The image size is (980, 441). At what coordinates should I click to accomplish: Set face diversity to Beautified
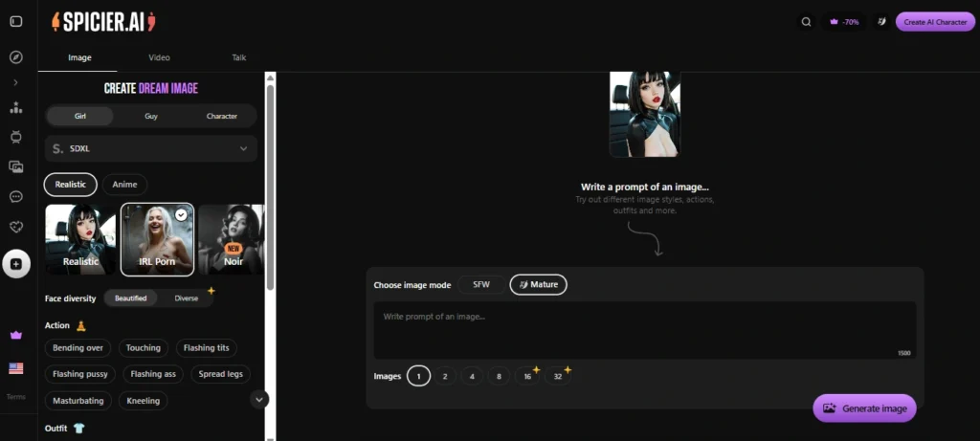click(130, 298)
